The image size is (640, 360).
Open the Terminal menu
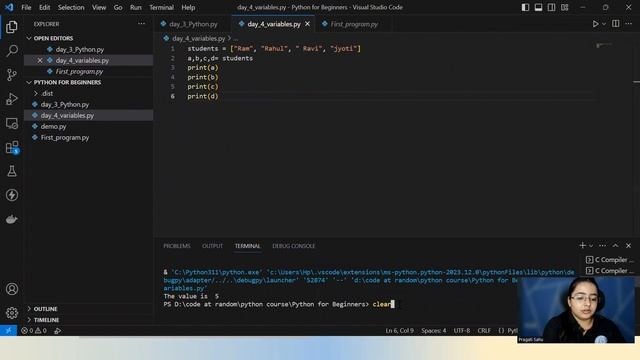click(x=161, y=7)
